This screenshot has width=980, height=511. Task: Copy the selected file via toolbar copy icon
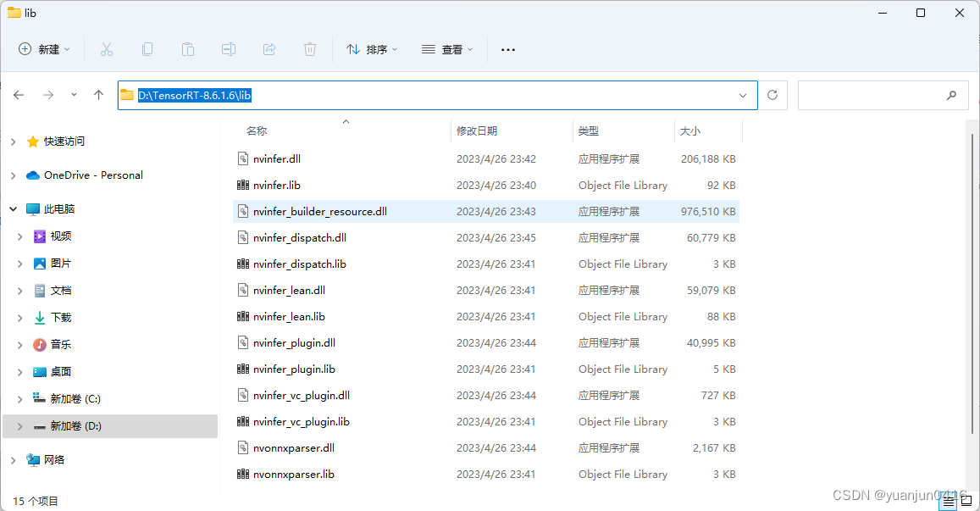click(x=147, y=49)
